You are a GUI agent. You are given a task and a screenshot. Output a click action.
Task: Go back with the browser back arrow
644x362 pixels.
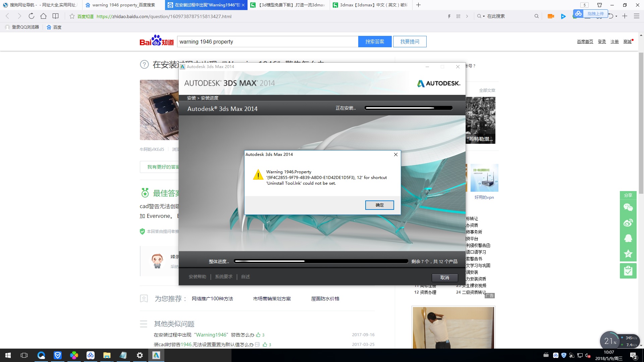(x=7, y=16)
